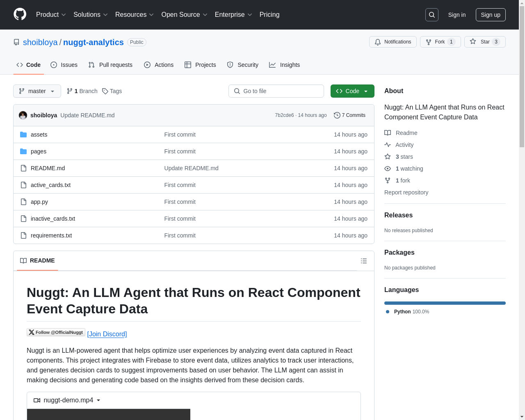This screenshot has height=420, width=525.
Task: Open requirements.txt file name link
Action: pos(51,235)
